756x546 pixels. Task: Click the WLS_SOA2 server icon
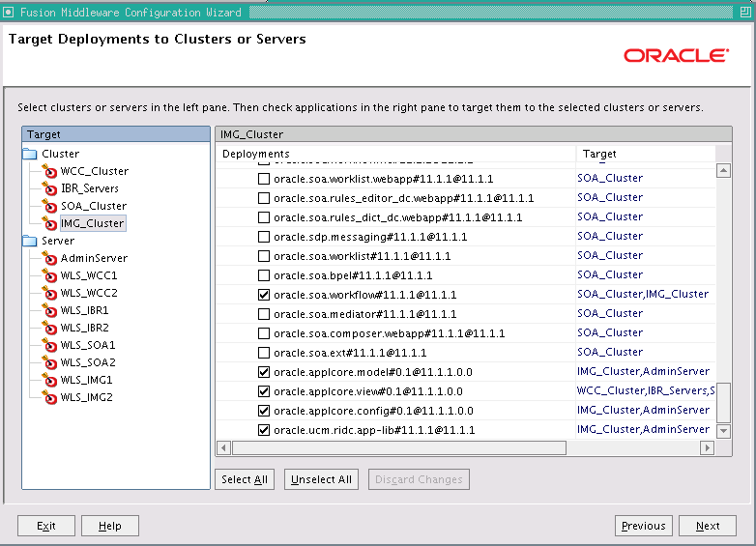[x=49, y=362]
